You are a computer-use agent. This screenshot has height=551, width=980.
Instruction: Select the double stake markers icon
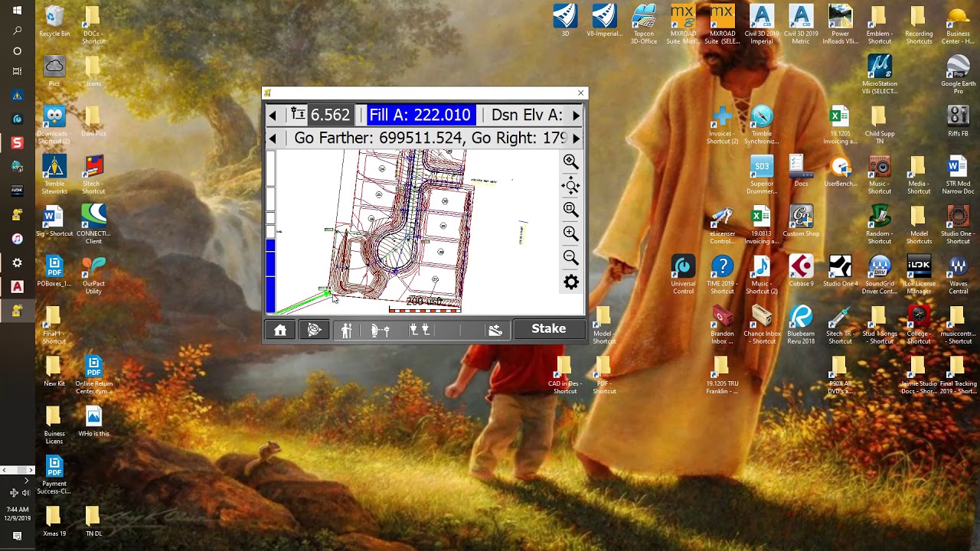[420, 330]
